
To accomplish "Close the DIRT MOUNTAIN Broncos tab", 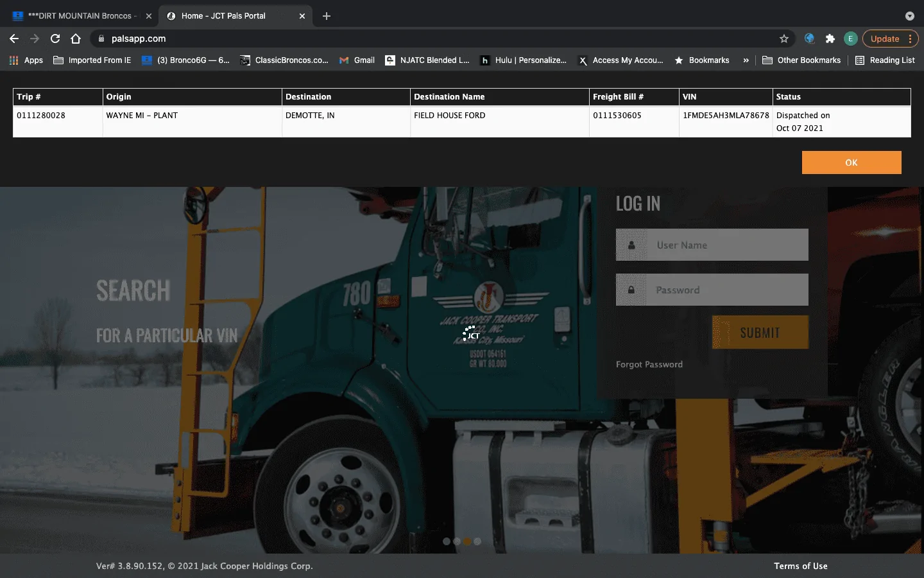I will click(149, 16).
